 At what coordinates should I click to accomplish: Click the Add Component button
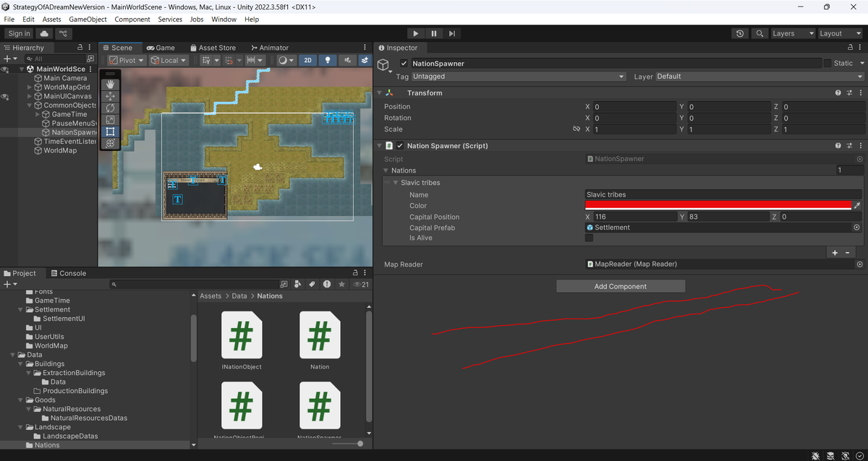click(621, 286)
